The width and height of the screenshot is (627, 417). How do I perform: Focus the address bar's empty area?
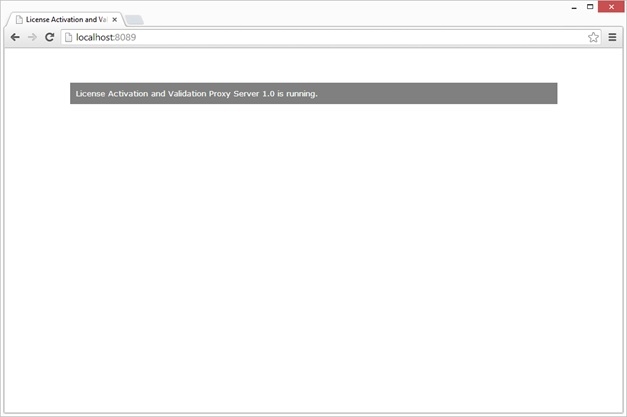(350, 37)
